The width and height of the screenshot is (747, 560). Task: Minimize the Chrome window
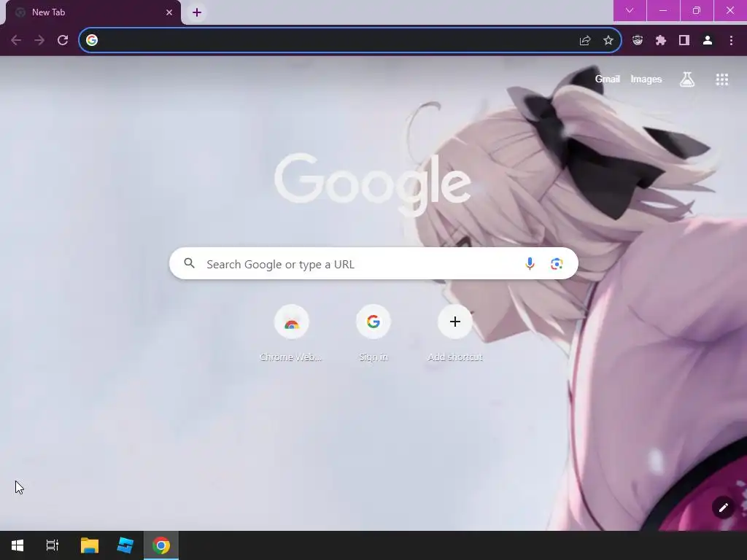pos(663,10)
